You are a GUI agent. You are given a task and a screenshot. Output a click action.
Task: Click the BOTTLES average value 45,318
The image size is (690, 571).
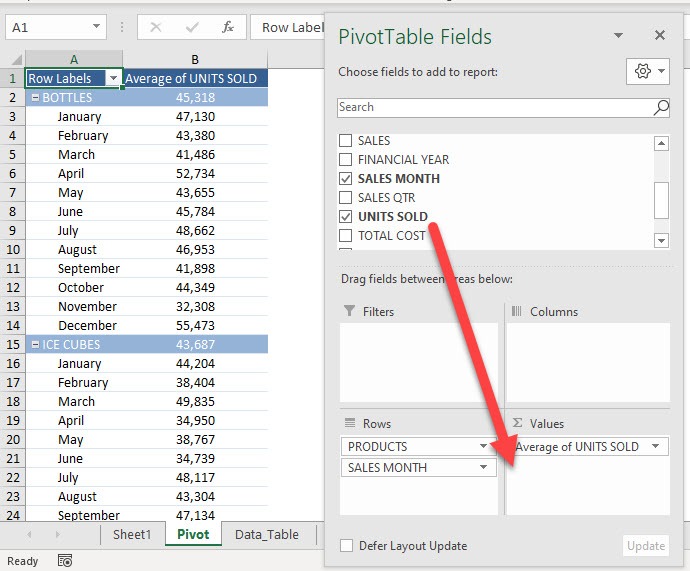click(195, 97)
